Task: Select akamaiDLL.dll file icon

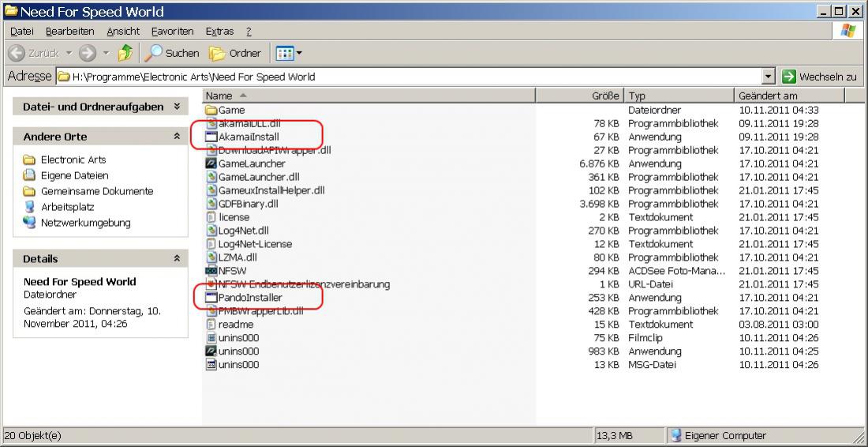Action: pos(211,123)
